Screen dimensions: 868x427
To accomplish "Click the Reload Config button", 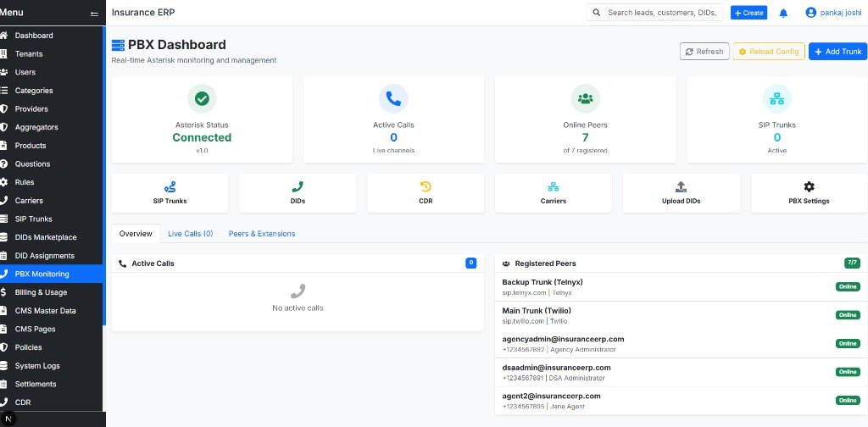I will click(768, 52).
